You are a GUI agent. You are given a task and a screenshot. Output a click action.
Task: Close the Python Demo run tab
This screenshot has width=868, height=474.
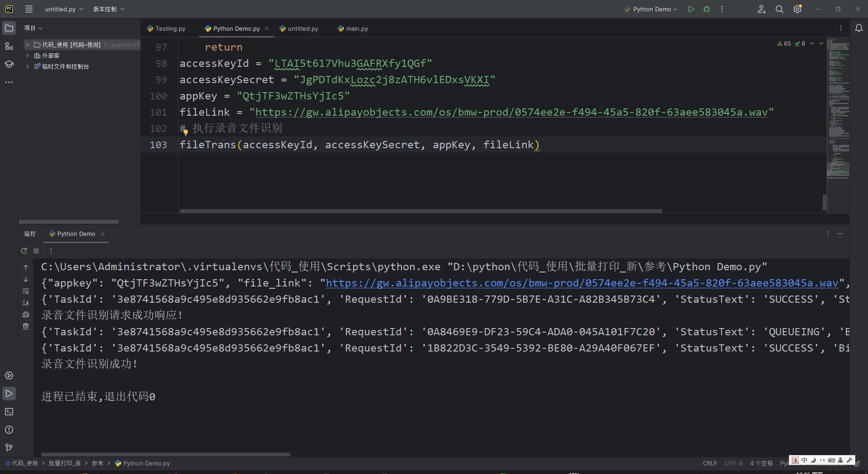103,234
